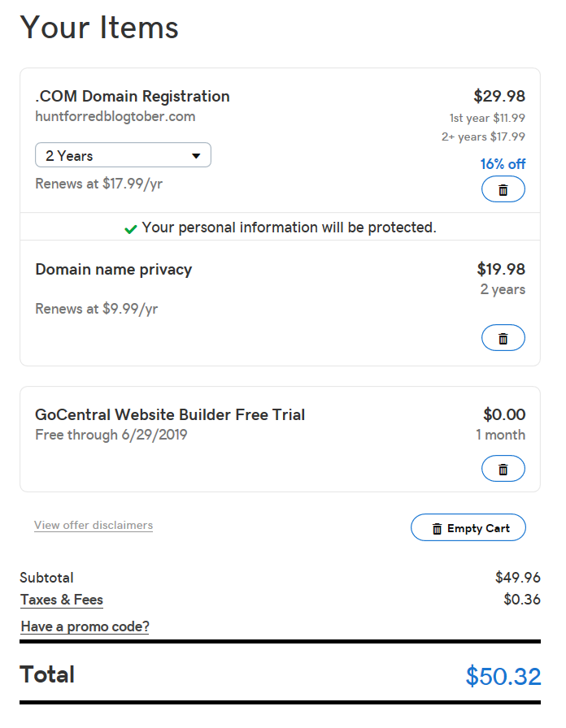Click the $50.32 total amount
Image resolution: width=566 pixels, height=728 pixels.
click(503, 676)
